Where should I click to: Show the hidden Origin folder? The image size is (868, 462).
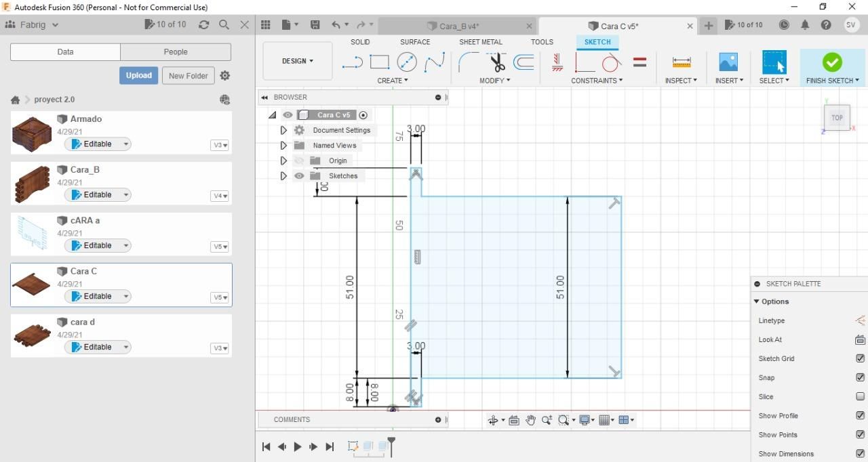[299, 161]
